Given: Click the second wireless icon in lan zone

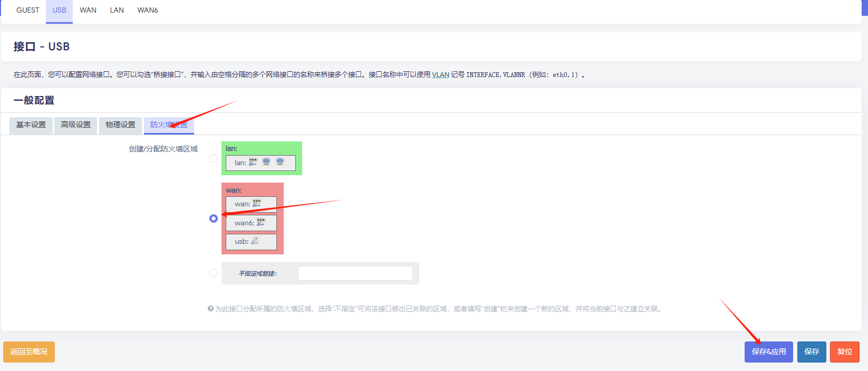Looking at the screenshot, I should [x=280, y=162].
